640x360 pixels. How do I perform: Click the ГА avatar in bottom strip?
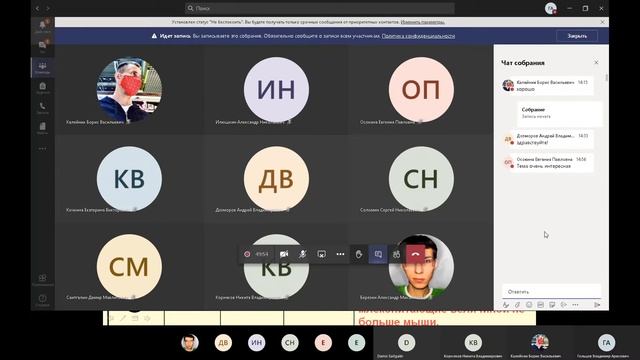click(x=606, y=342)
